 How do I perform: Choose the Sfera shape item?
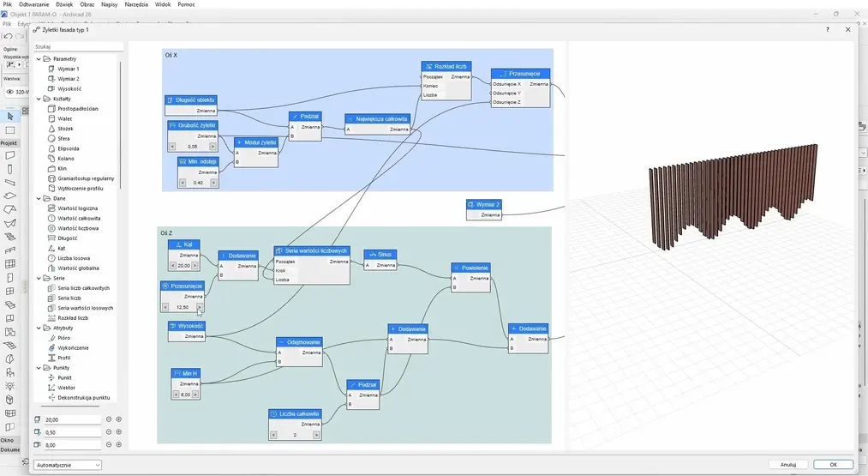point(64,138)
